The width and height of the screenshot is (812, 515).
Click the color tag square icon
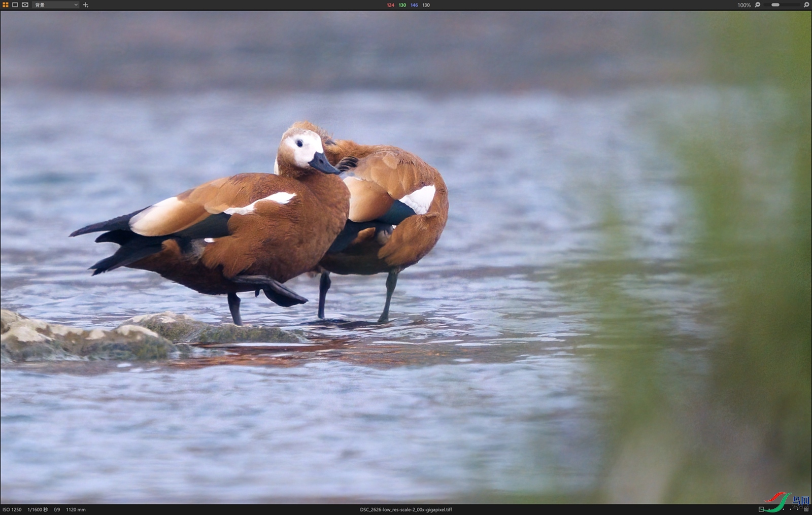[761, 509]
